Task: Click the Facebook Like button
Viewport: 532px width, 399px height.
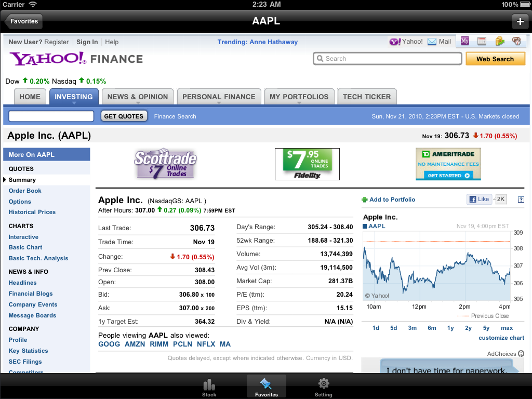Action: click(480, 199)
